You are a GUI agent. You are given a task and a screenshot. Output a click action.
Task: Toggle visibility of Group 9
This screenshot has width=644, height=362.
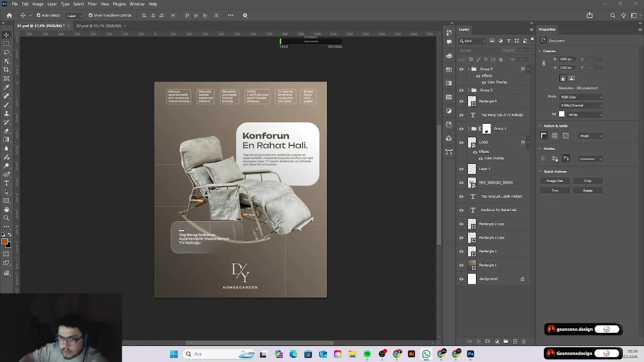click(x=461, y=69)
